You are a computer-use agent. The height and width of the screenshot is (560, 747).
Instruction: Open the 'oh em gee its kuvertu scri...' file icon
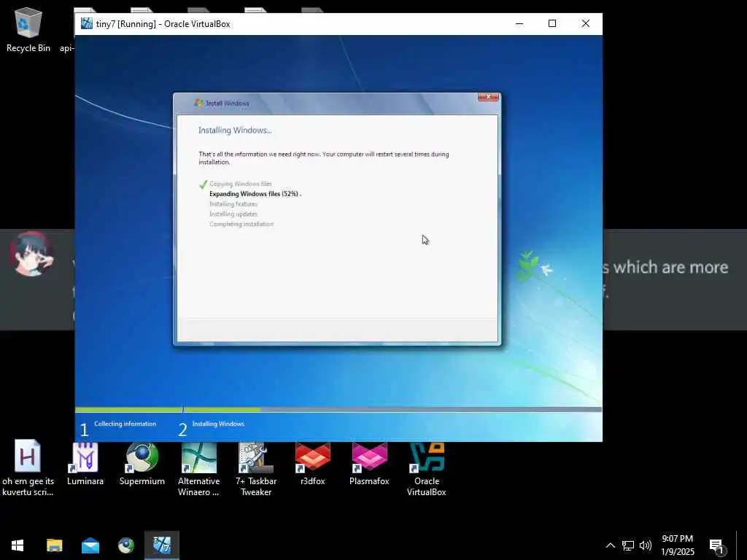point(28,467)
